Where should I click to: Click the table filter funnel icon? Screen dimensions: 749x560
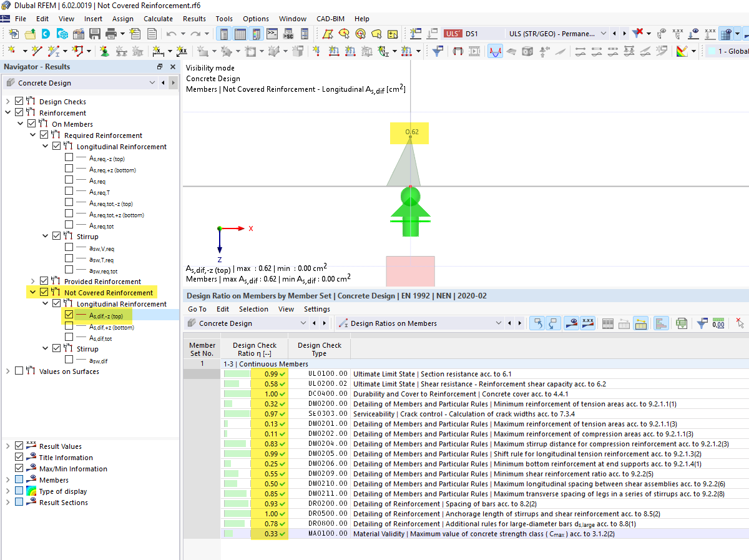[702, 323]
